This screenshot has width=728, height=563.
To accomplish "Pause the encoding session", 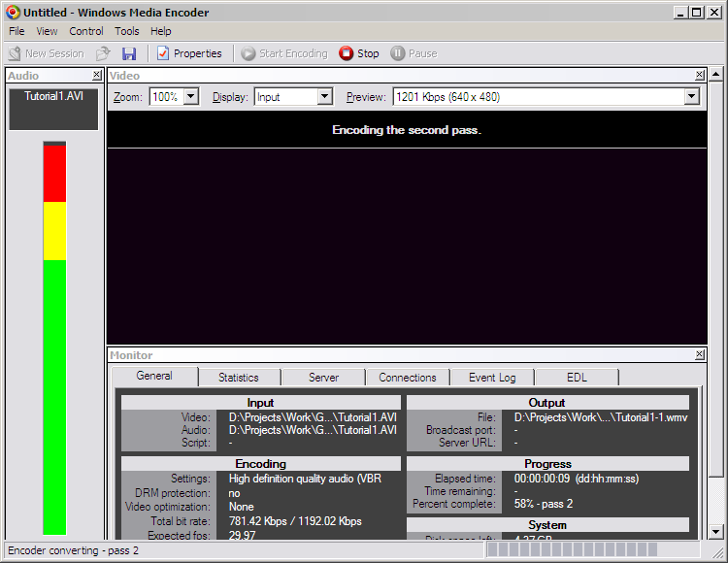I will click(414, 53).
